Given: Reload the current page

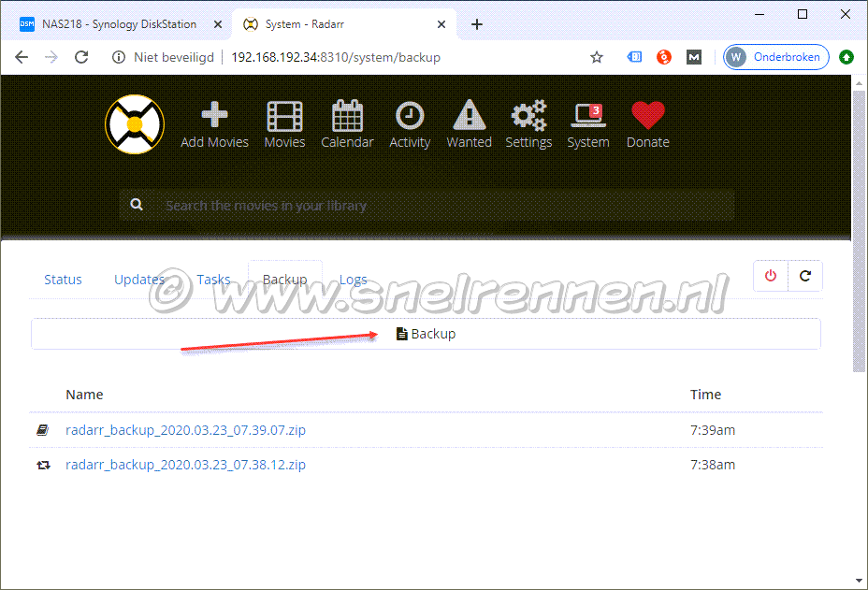Looking at the screenshot, I should point(81,57).
